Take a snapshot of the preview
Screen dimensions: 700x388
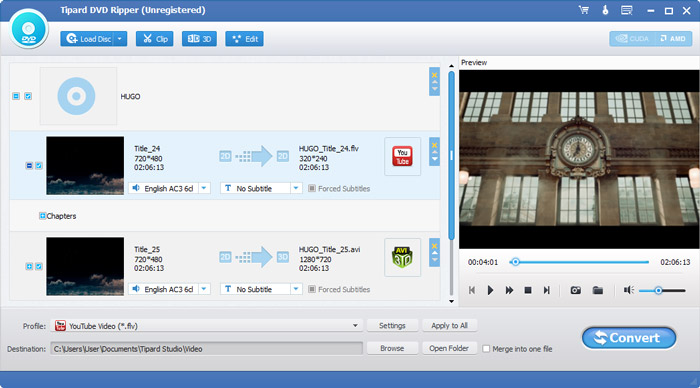point(575,290)
